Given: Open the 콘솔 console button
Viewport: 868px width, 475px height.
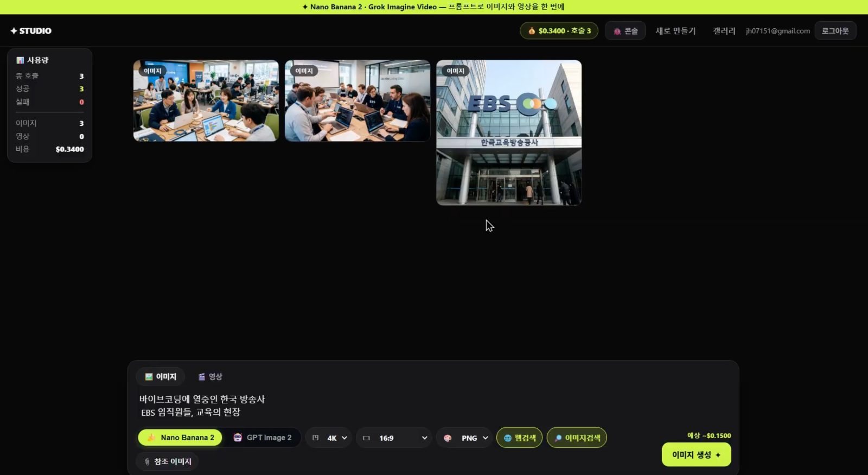Looking at the screenshot, I should tap(625, 31).
